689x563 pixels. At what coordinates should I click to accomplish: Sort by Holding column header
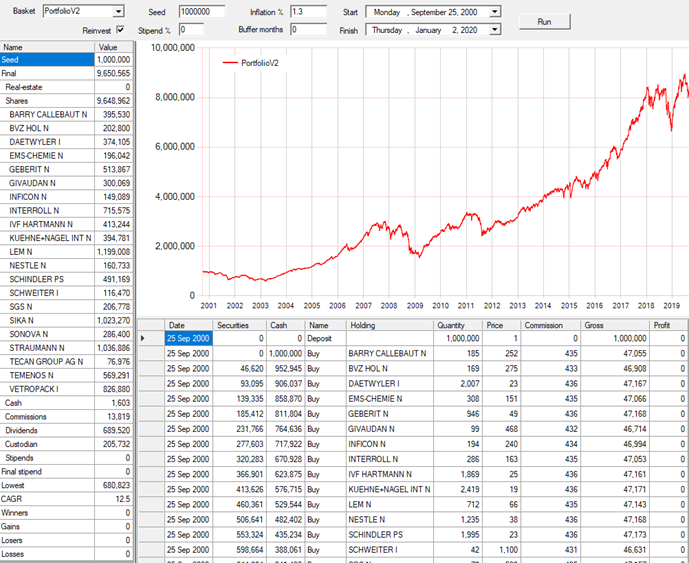[x=389, y=325]
